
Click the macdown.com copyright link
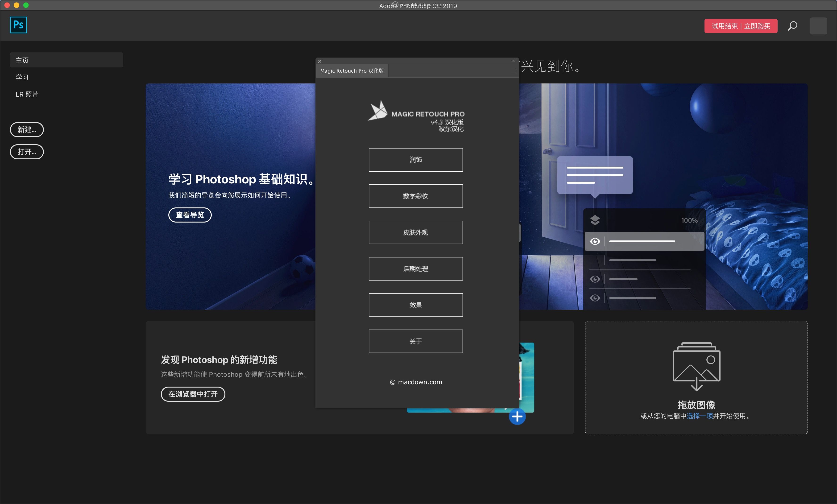[416, 382]
